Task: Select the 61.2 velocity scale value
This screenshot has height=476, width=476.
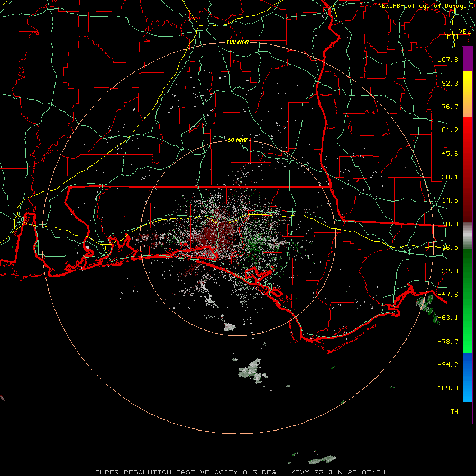Action: coord(450,130)
